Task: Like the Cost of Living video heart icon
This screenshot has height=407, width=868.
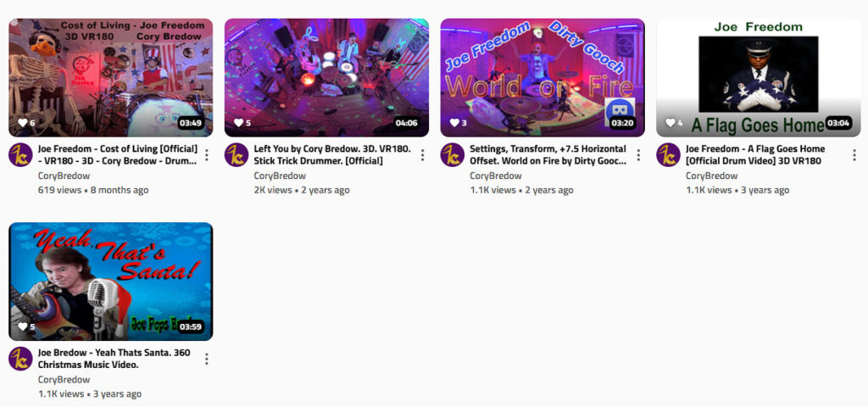Action: (x=23, y=122)
